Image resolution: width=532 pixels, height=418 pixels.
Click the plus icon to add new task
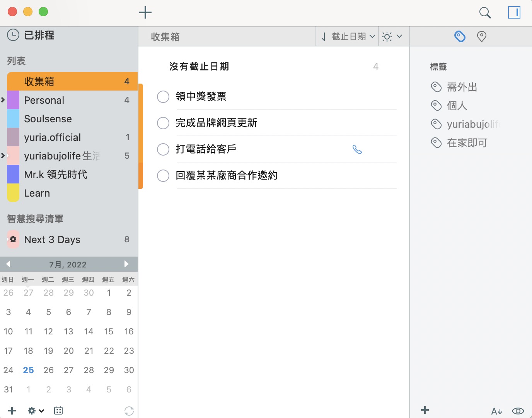click(145, 12)
